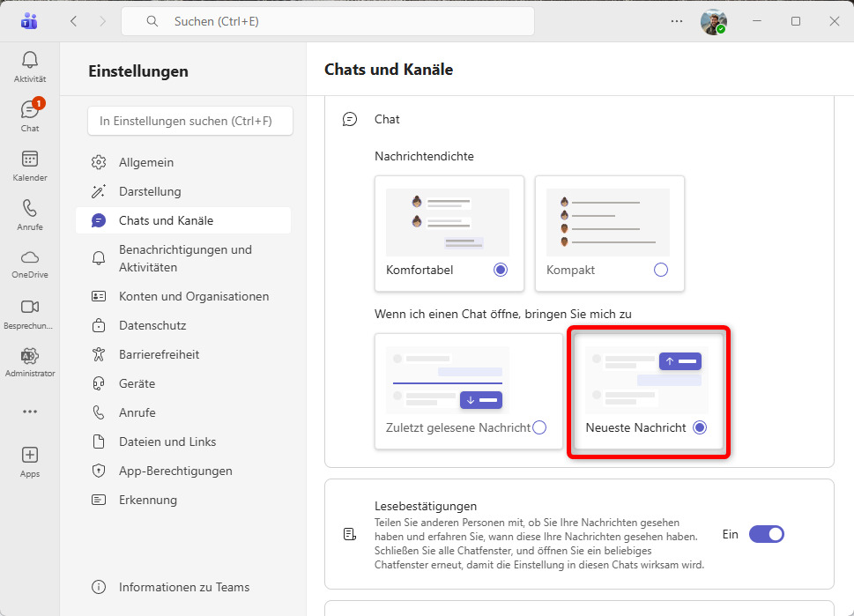Disable Lesebestätigungen
The image size is (854, 616).
(766, 534)
